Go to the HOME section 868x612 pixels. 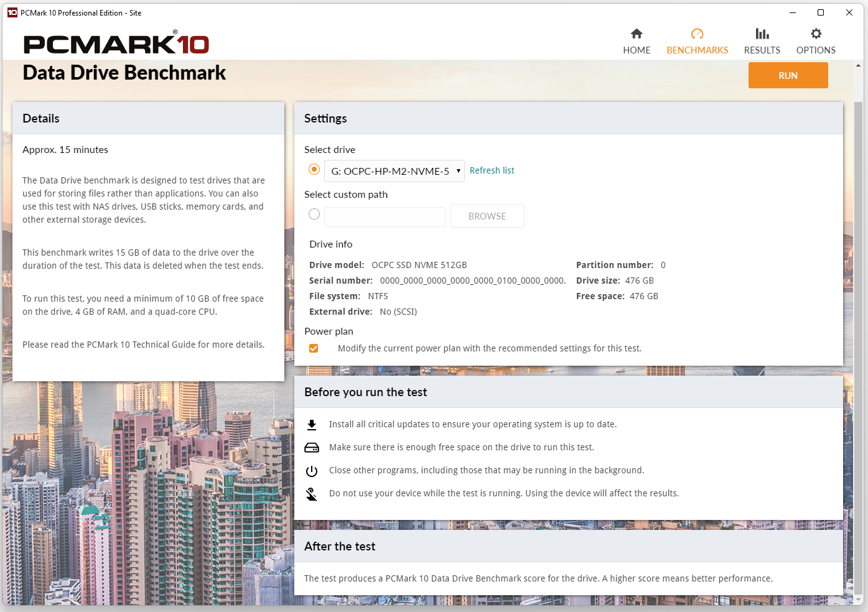coord(637,42)
